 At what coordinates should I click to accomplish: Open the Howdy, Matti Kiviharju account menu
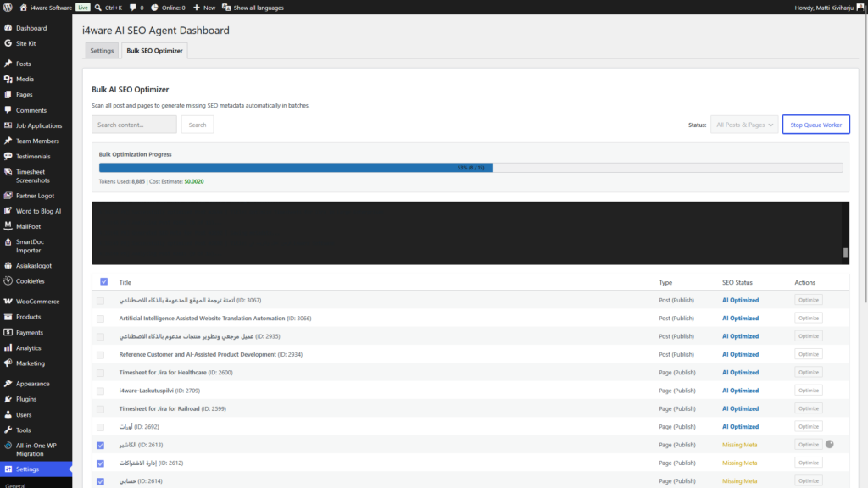(x=829, y=8)
